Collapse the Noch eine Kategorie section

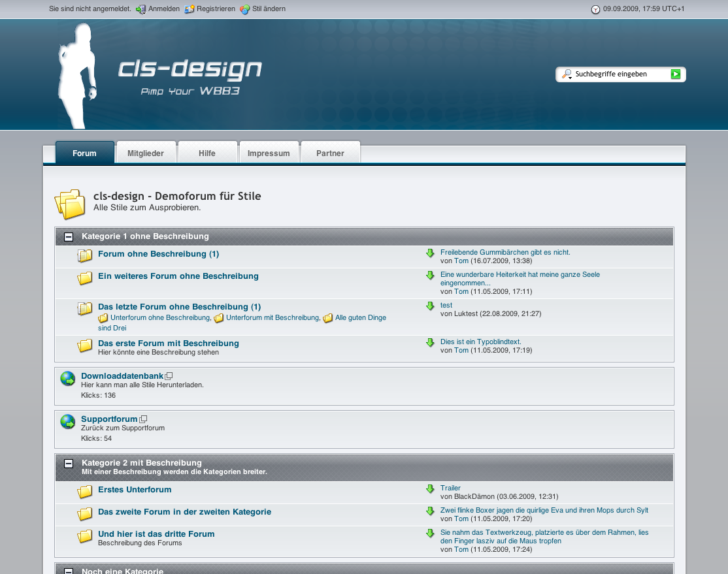69,571
